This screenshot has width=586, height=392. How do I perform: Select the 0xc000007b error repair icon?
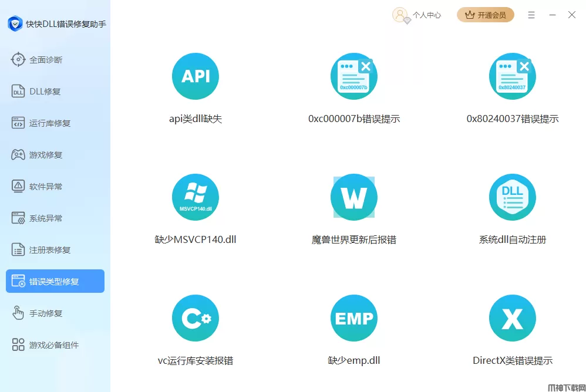(x=353, y=76)
